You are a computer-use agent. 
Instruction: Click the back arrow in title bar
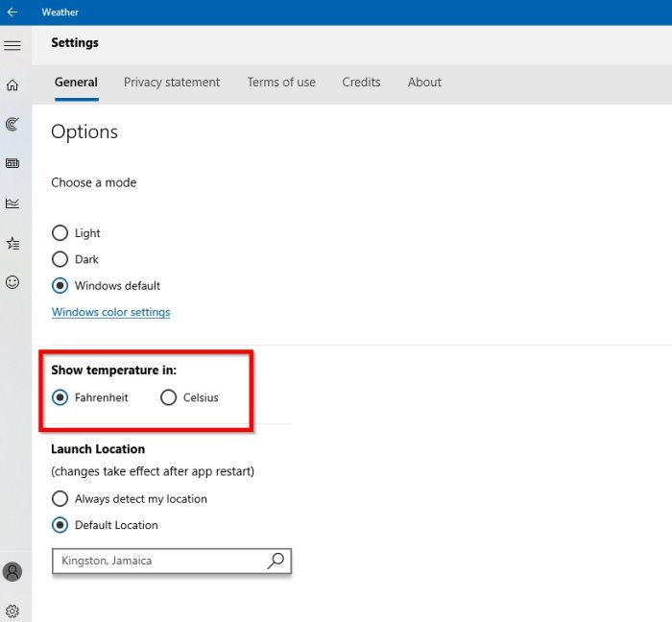[12, 12]
